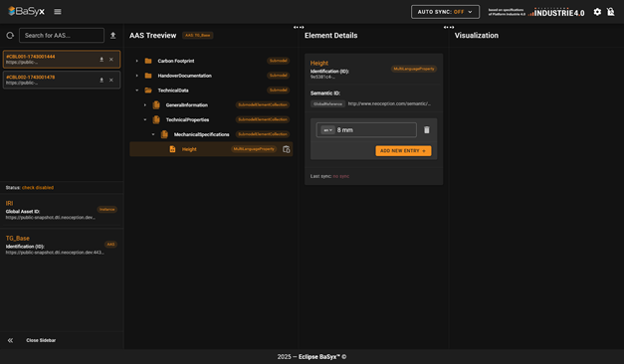Collapse the TechnicalData submodel
This screenshot has height=364, width=624.
[137, 91]
